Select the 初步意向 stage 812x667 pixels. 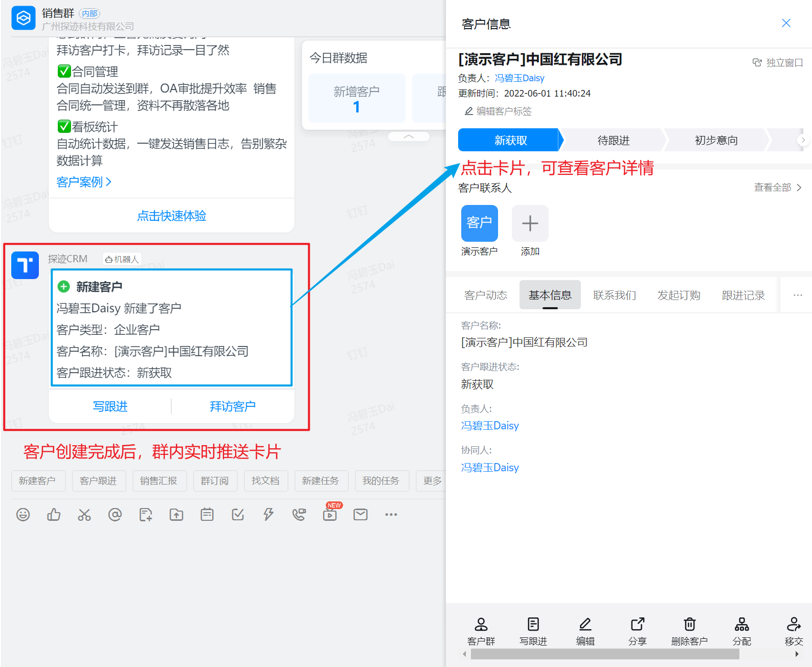[x=716, y=140]
